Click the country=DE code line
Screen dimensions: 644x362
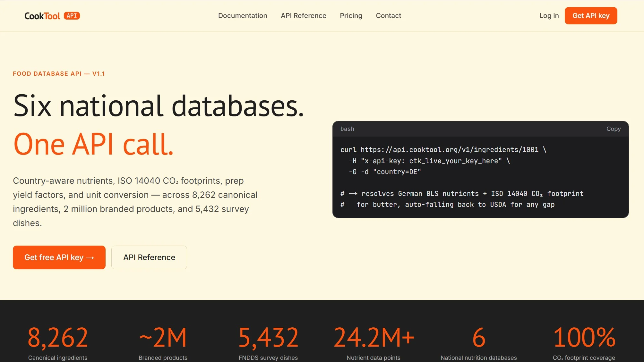[x=385, y=172]
